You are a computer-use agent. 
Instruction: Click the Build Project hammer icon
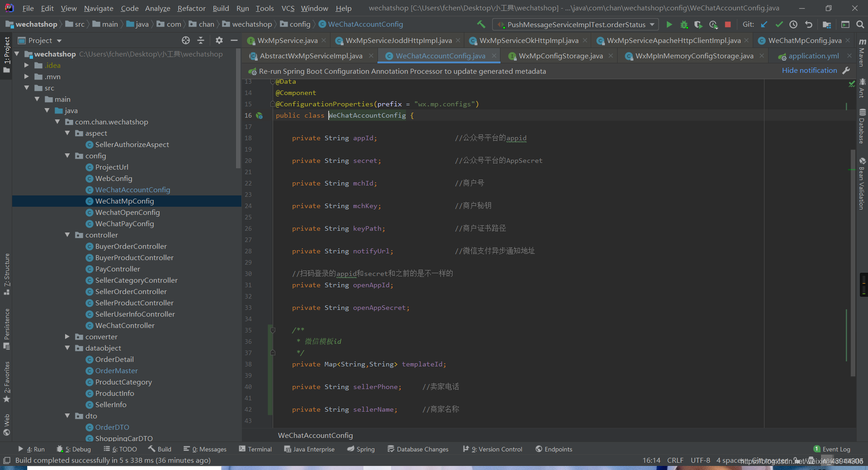(x=481, y=24)
